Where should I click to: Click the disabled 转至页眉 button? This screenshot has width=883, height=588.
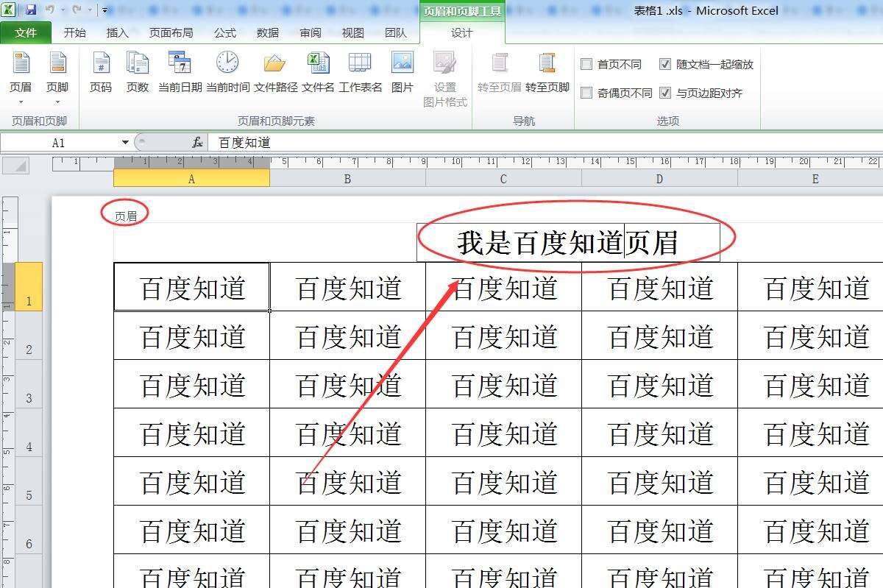tap(500, 72)
